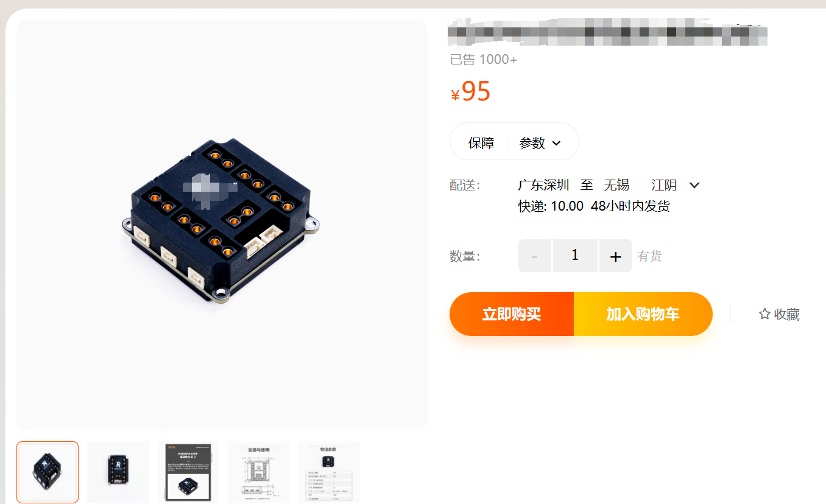
Task: Click the main product image
Action: [x=222, y=225]
